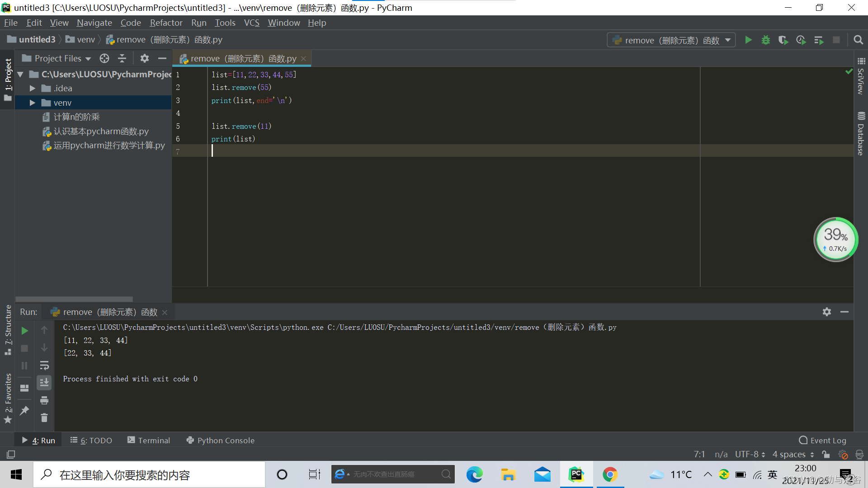The height and width of the screenshot is (488, 868).
Task: Open the Tools menu
Action: point(225,23)
